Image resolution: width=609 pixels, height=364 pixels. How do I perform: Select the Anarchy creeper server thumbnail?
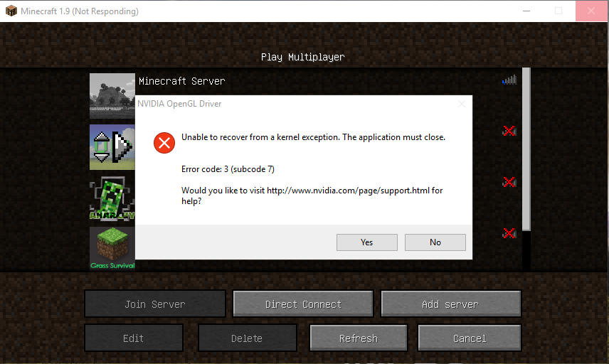pyautogui.click(x=112, y=198)
